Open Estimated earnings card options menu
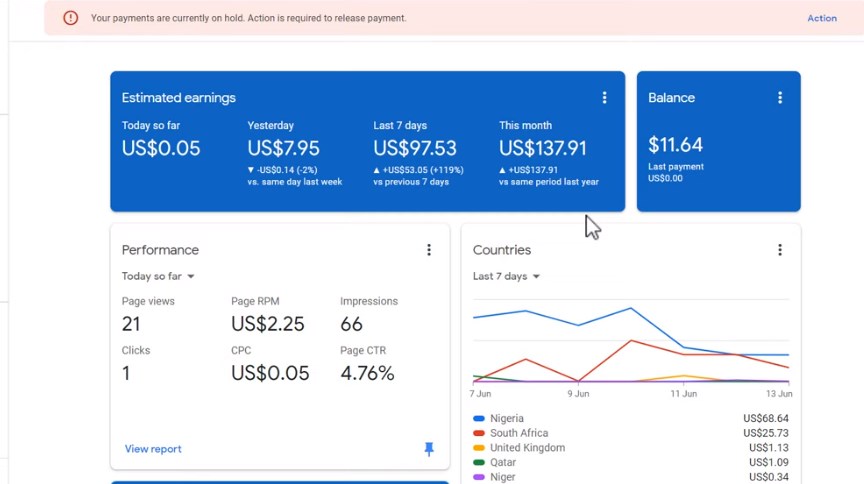Image resolution: width=864 pixels, height=484 pixels. click(x=604, y=98)
